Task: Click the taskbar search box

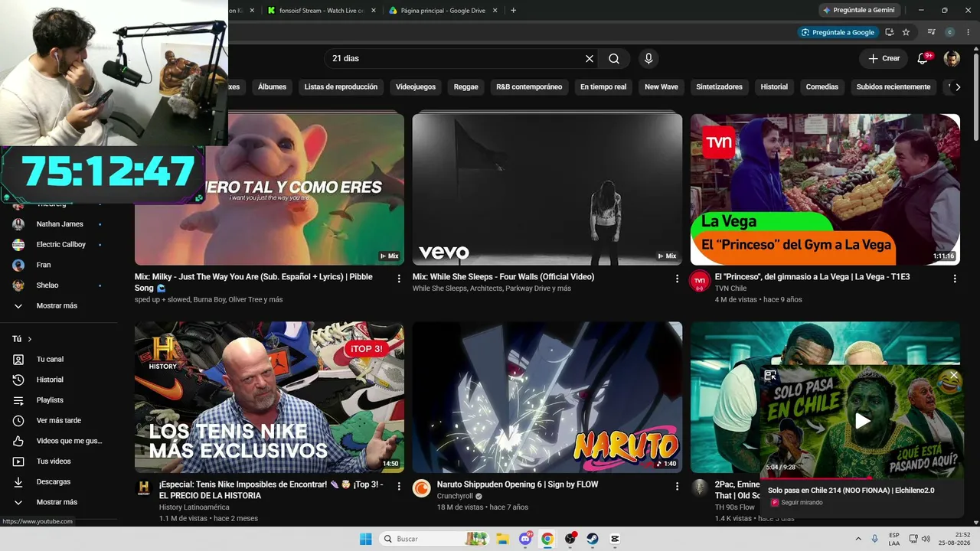Action: point(436,539)
